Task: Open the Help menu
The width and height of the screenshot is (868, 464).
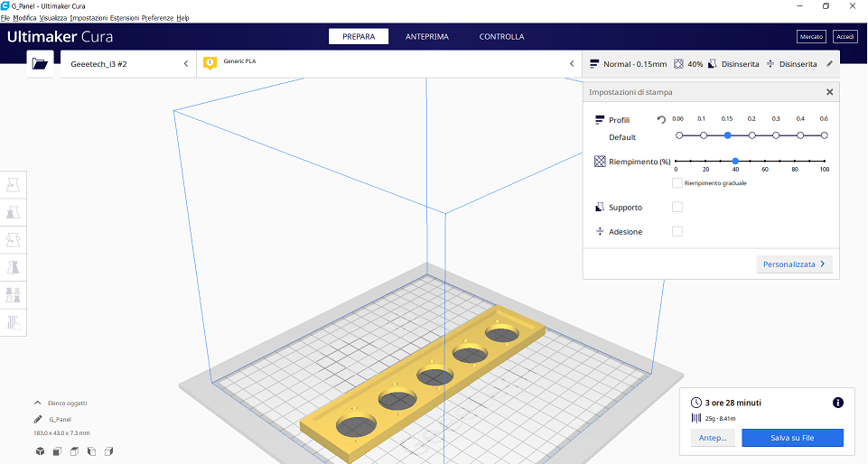Action: 182,18
